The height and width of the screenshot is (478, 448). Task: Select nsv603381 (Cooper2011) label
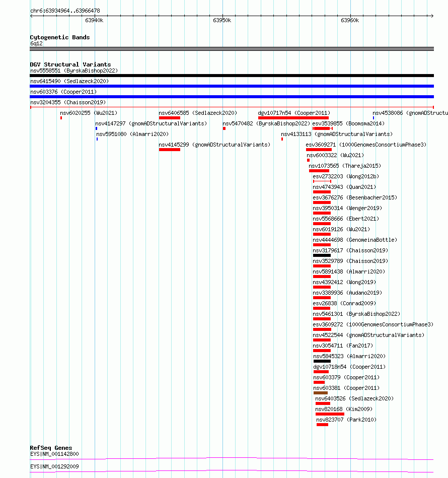(x=347, y=388)
